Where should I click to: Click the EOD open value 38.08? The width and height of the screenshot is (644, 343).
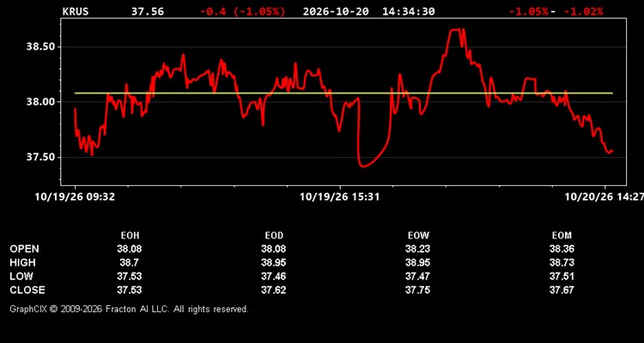click(x=274, y=249)
